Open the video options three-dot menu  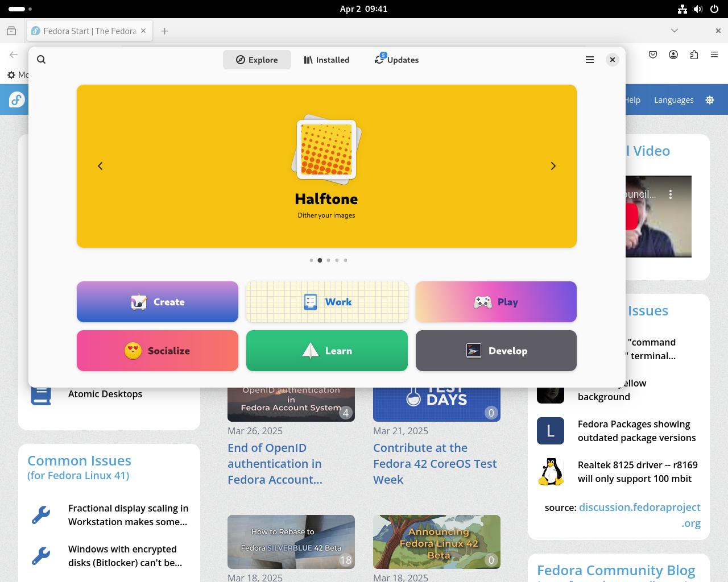coord(671,194)
